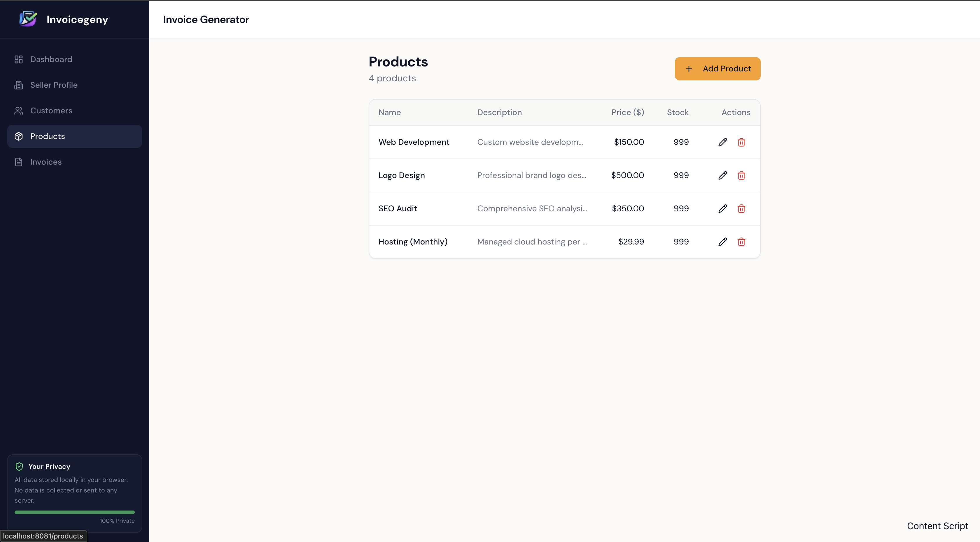Click the green privacy progress bar
The image size is (980, 542).
click(x=75, y=512)
